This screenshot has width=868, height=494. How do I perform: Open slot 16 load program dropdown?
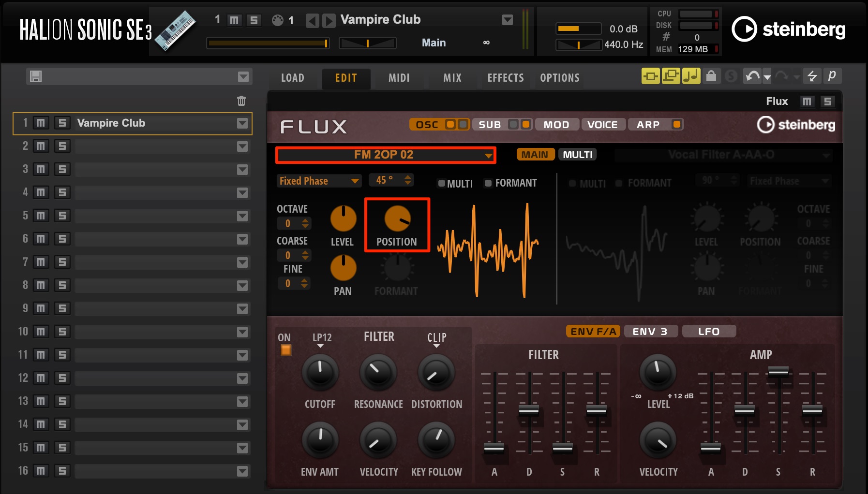[242, 471]
